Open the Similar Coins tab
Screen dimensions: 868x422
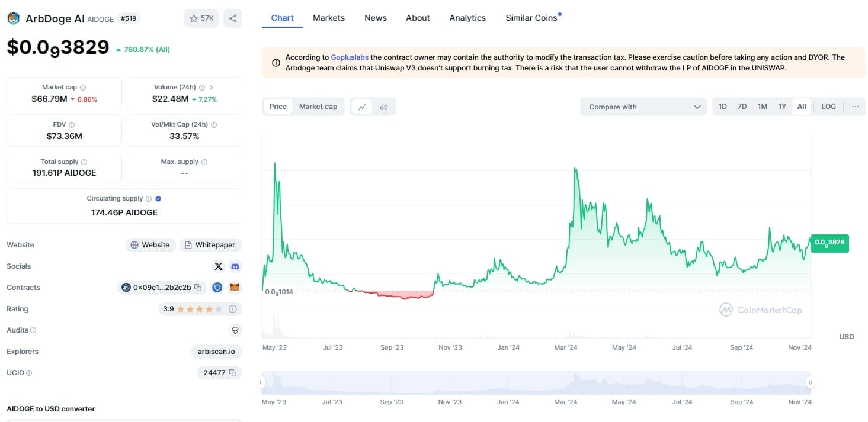pos(532,18)
